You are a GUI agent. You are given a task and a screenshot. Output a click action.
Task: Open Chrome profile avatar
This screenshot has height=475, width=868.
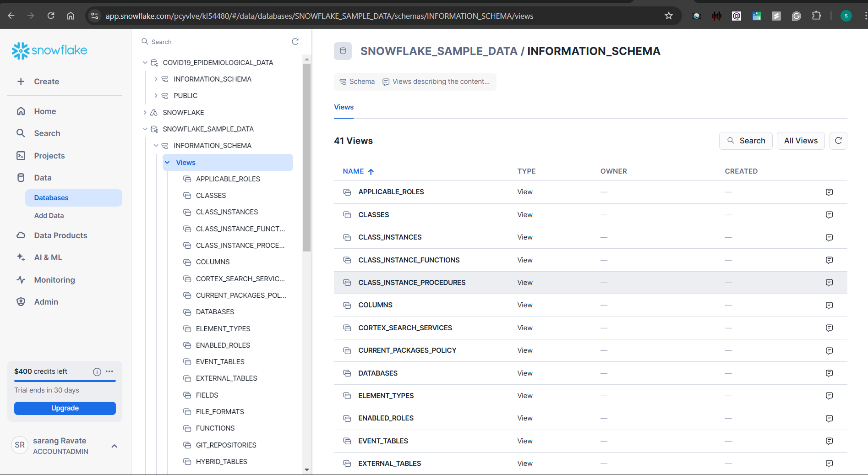coord(846,16)
